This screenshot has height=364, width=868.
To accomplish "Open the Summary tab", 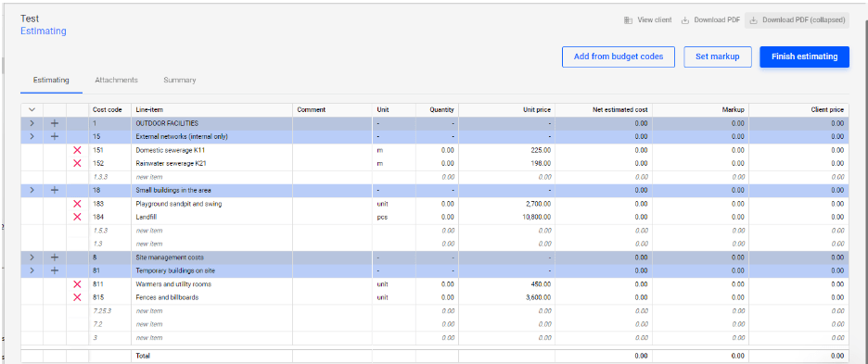I will click(x=179, y=81).
